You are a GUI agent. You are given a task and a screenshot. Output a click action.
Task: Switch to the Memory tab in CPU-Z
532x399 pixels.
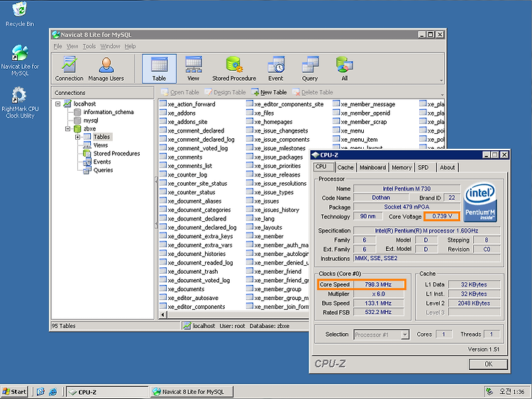[x=401, y=167]
